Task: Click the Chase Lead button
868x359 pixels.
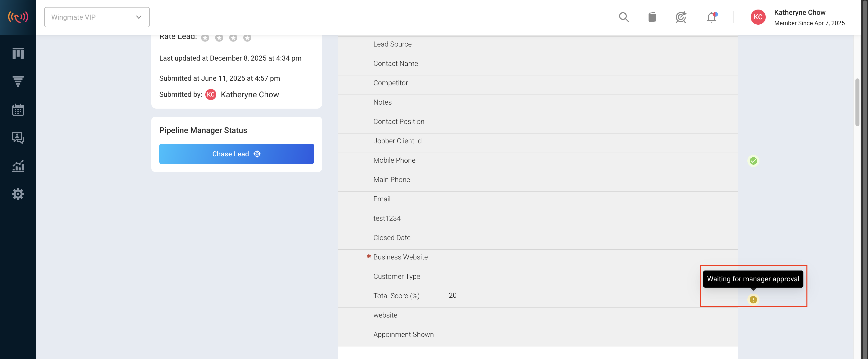Action: [x=236, y=154]
